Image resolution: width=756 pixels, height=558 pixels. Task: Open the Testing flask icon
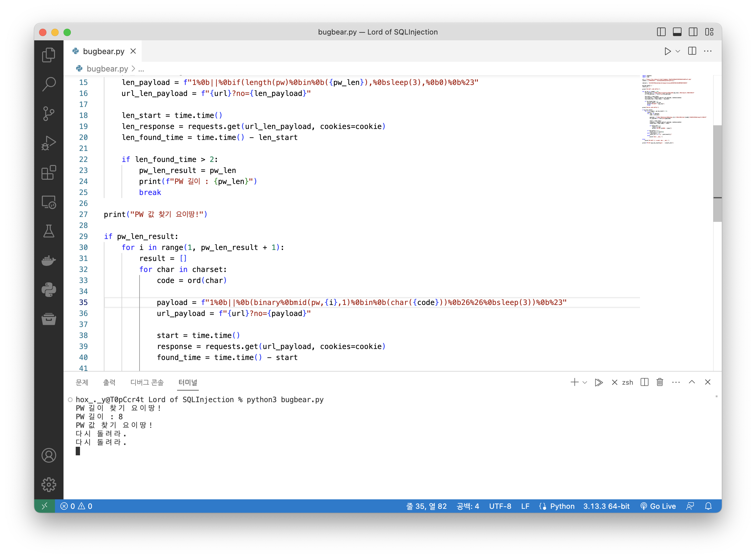pos(49,231)
